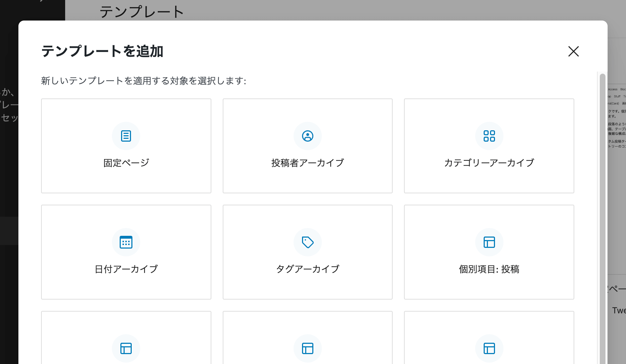The height and width of the screenshot is (364, 626).
Task: Click the grayed テンプレート heading behind the modal
Action: (x=141, y=12)
